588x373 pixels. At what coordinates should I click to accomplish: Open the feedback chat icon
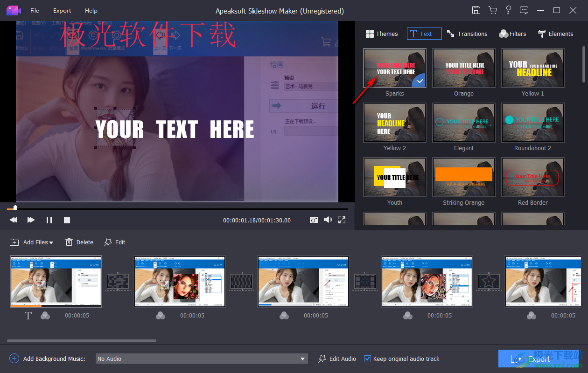525,10
